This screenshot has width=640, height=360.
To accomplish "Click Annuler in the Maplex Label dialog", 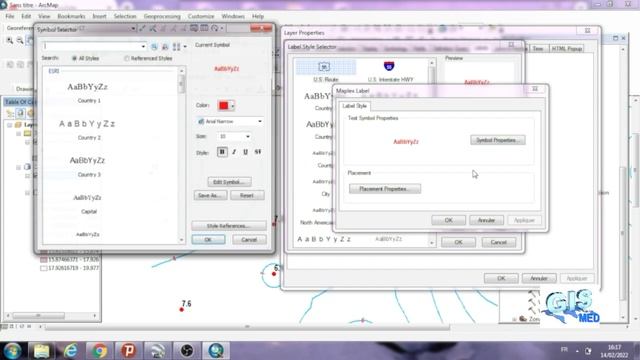I will pos(486,220).
